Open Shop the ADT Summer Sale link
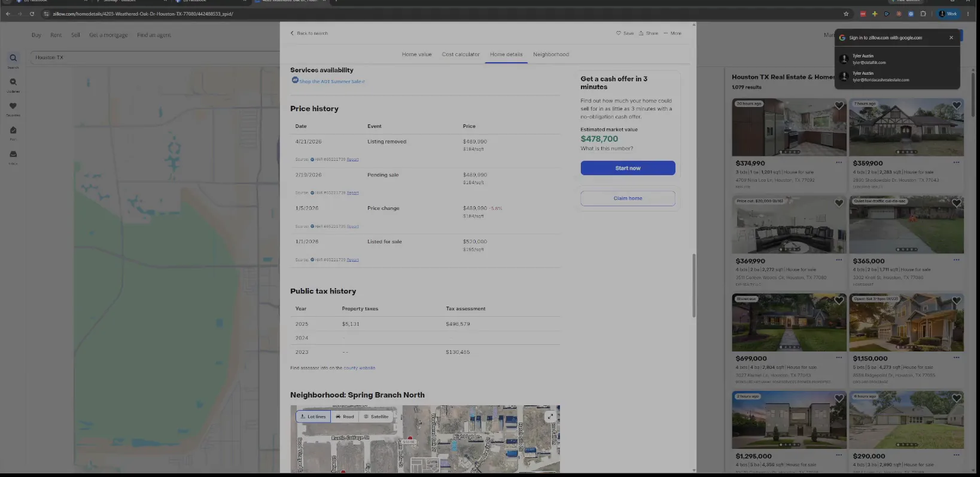The image size is (980, 477). (x=331, y=81)
